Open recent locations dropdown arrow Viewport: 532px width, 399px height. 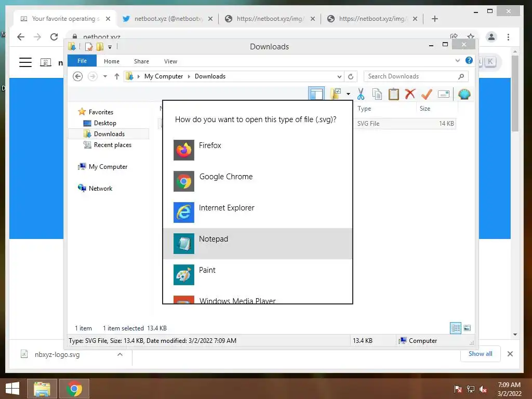coord(105,76)
